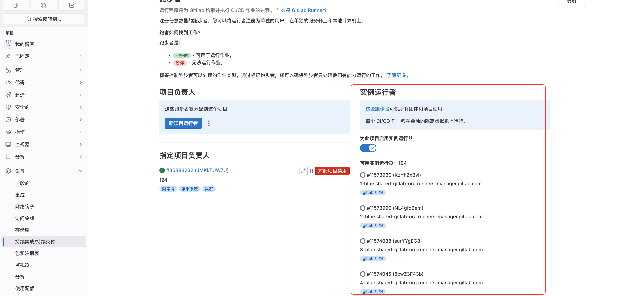Expand the 部署 menu chevron
Screen dimensions: 644x296
click(x=81, y=120)
